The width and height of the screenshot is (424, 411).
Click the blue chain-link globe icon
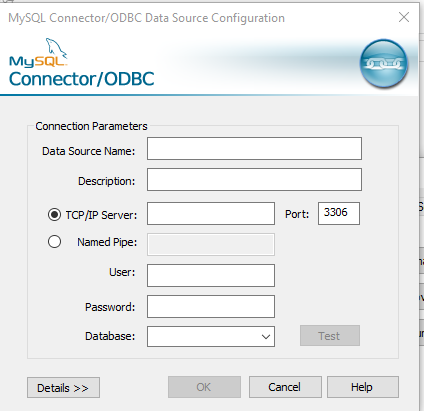(384, 63)
